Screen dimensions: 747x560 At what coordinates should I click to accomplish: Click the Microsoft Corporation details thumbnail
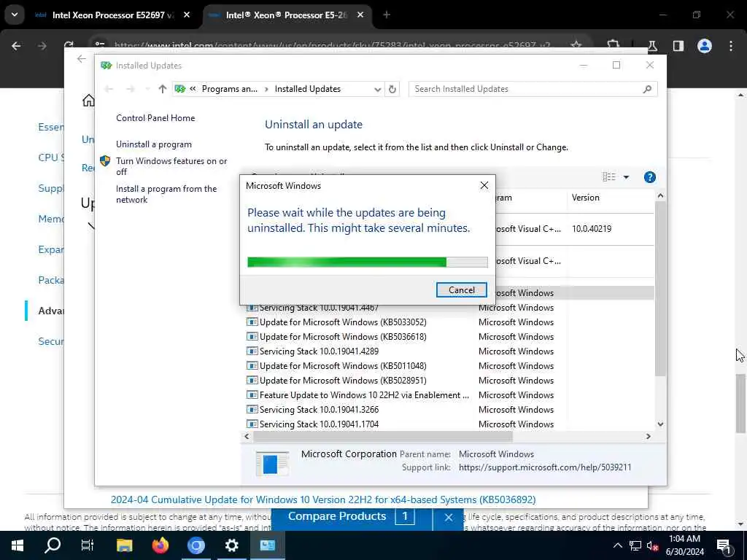(x=272, y=463)
